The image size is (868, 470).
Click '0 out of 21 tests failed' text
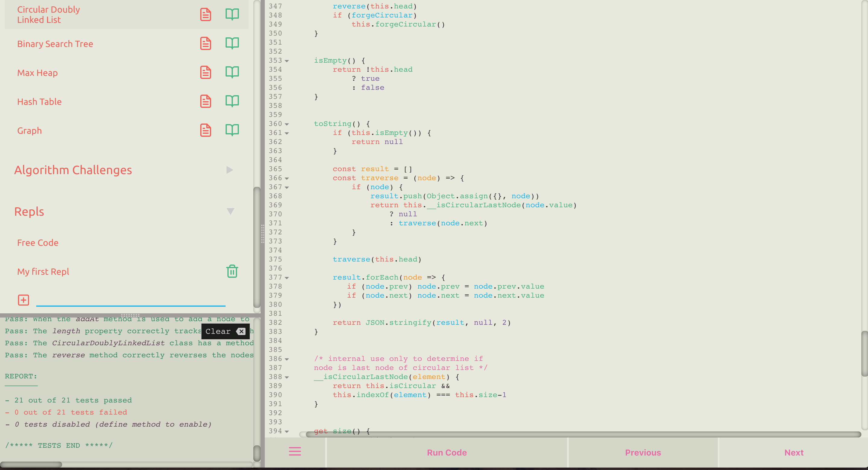coord(66,412)
